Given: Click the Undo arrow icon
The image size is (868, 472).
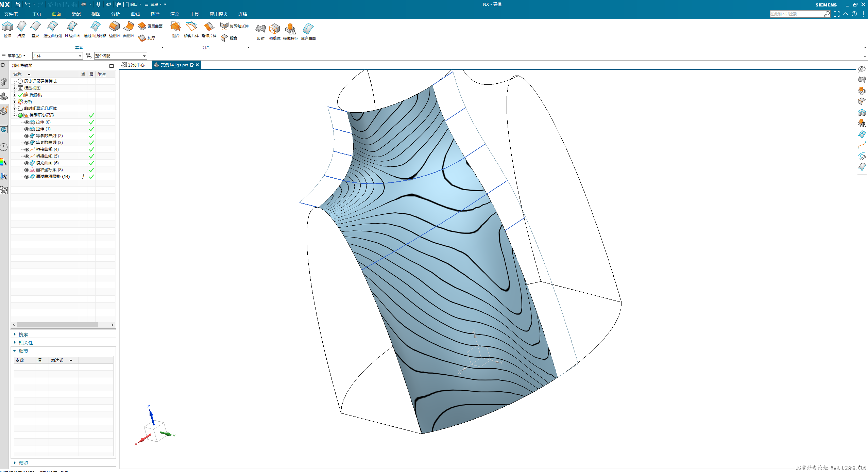Looking at the screenshot, I should (28, 4).
